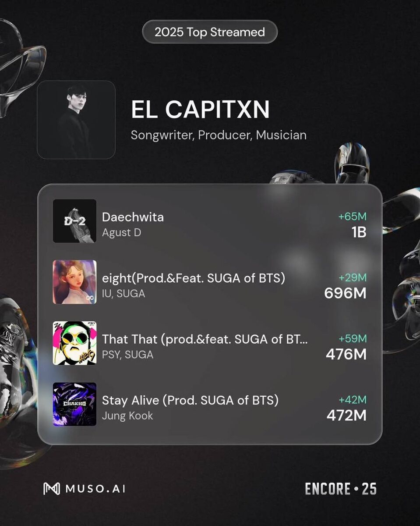
Task: Select the Songwriter, Producer, Musician subtitle
Action: coord(219,135)
